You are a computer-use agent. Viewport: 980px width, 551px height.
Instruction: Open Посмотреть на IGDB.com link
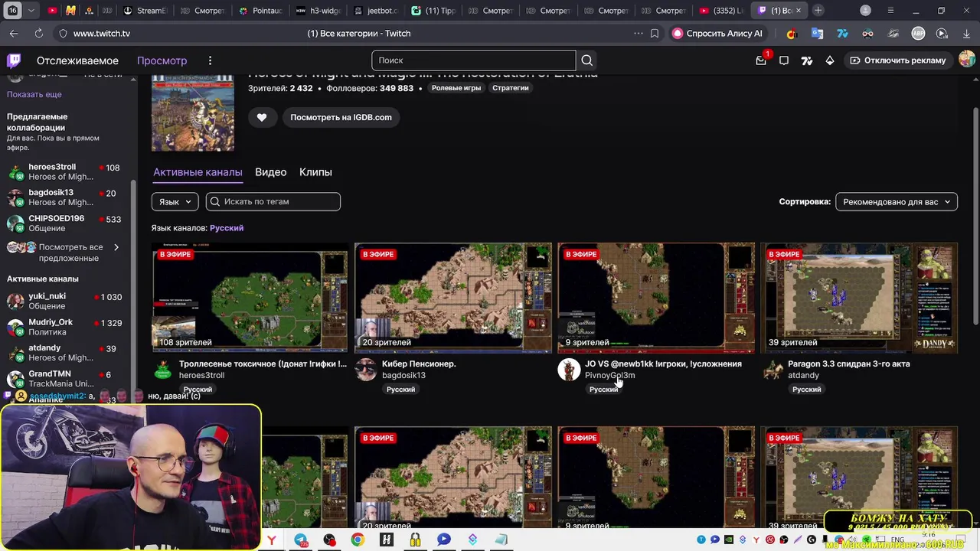(341, 117)
